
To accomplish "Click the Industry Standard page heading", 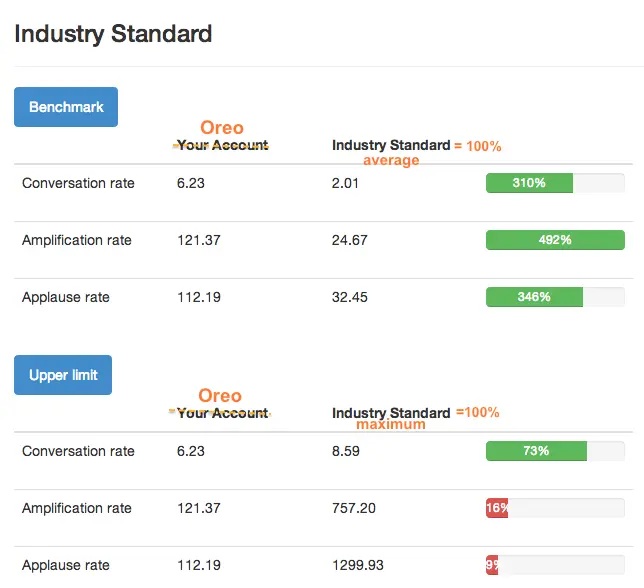I will point(113,33).
